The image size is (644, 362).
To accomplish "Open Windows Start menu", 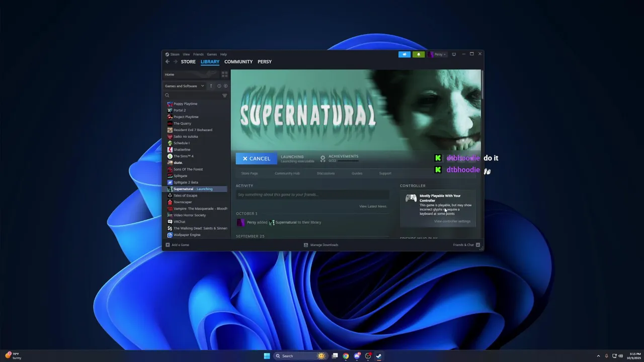I will (x=267, y=356).
